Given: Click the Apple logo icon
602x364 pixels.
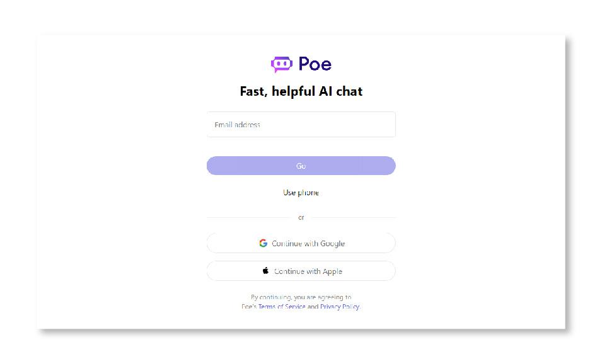Looking at the screenshot, I should point(265,271).
